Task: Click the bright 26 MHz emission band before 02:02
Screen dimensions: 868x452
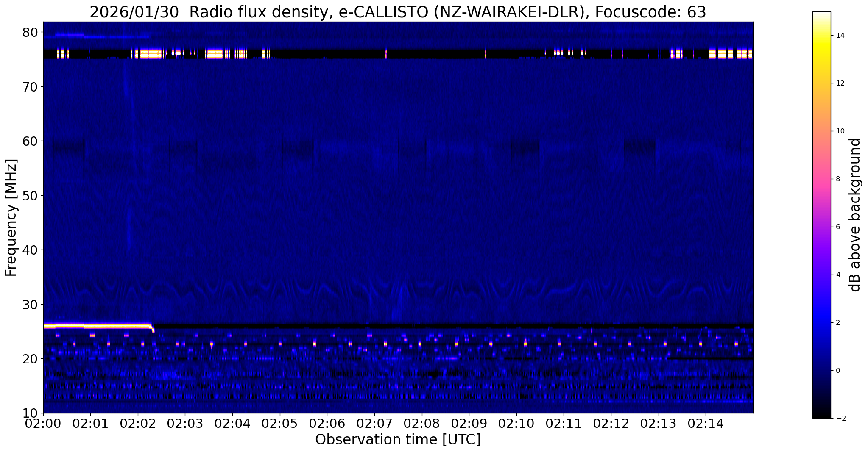Action: coord(98,326)
